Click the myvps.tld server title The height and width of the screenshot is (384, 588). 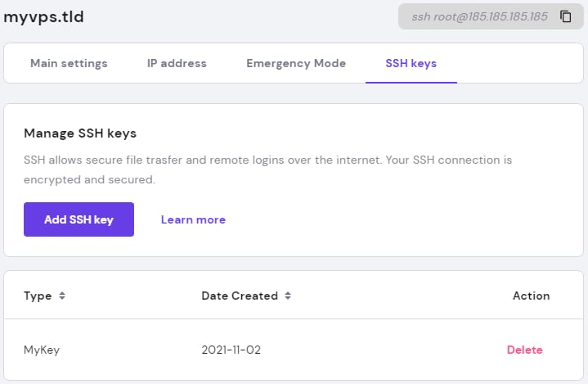(43, 16)
